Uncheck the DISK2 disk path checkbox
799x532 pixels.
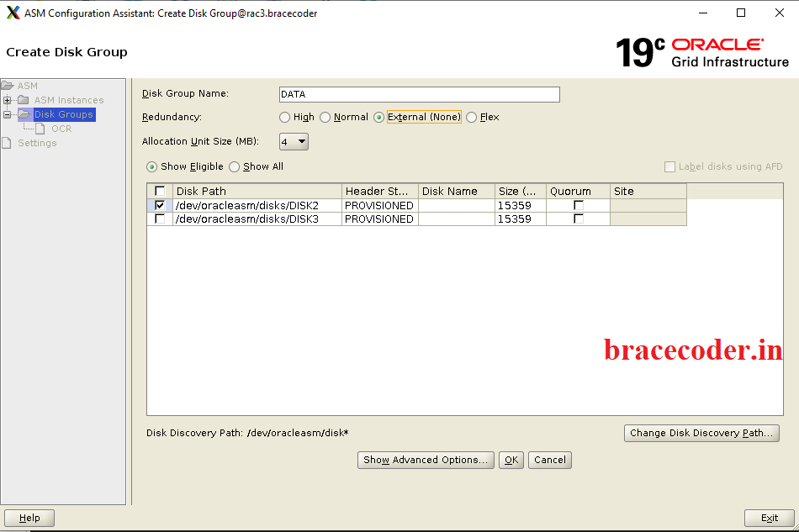tap(160, 205)
